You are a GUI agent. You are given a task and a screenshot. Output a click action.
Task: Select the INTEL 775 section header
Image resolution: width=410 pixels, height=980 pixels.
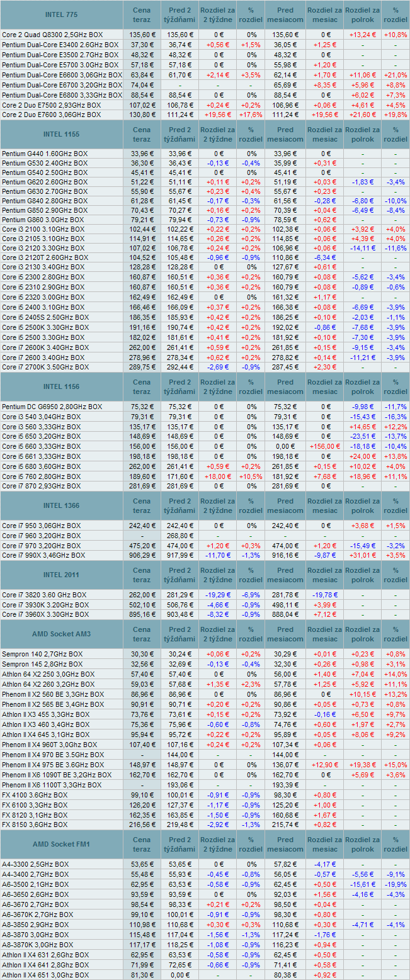(62, 14)
